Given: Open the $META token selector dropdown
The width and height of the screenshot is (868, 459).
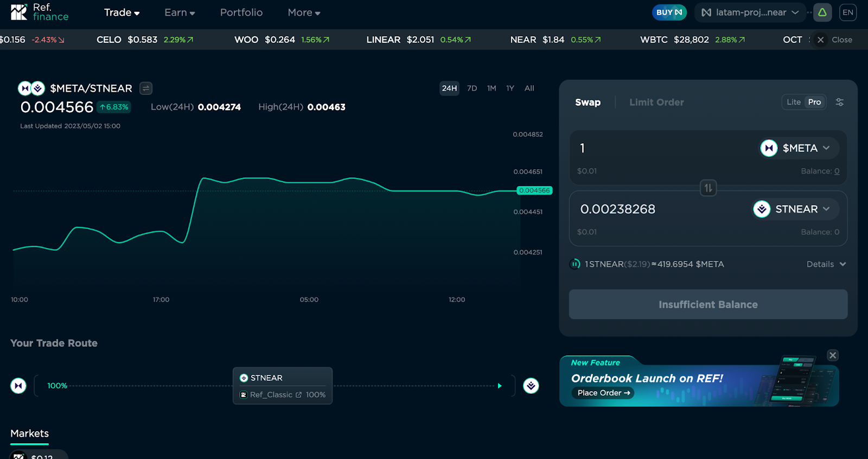Looking at the screenshot, I should (x=799, y=148).
